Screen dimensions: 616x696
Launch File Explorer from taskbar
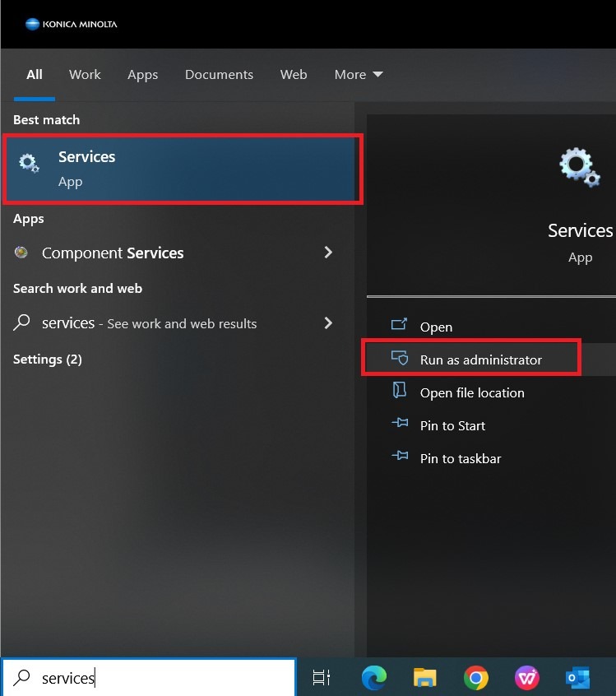click(424, 677)
